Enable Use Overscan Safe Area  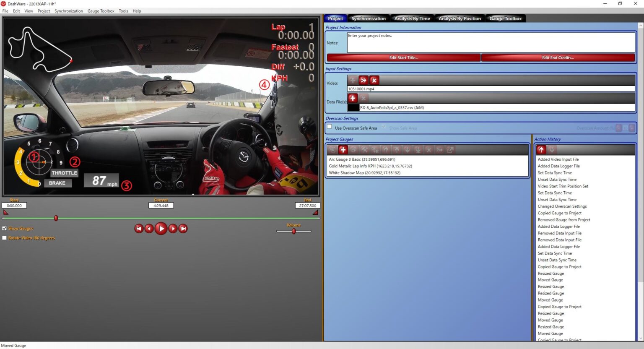[330, 126]
